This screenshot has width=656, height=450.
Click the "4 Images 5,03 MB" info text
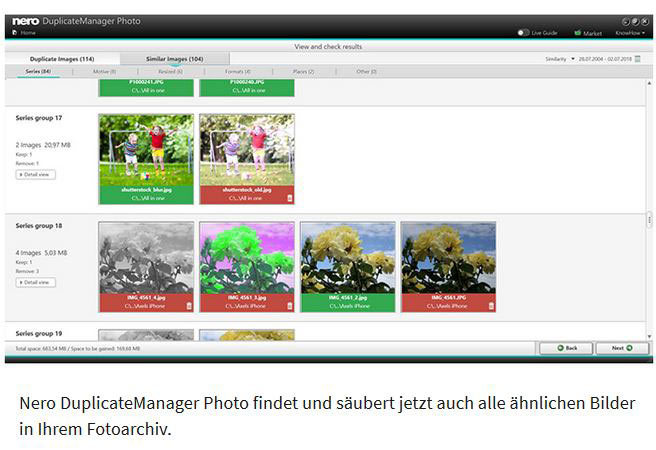click(x=41, y=253)
